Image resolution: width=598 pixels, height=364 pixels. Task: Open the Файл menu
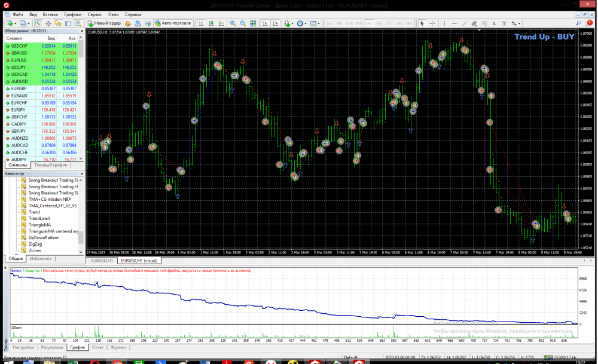pyautogui.click(x=17, y=14)
